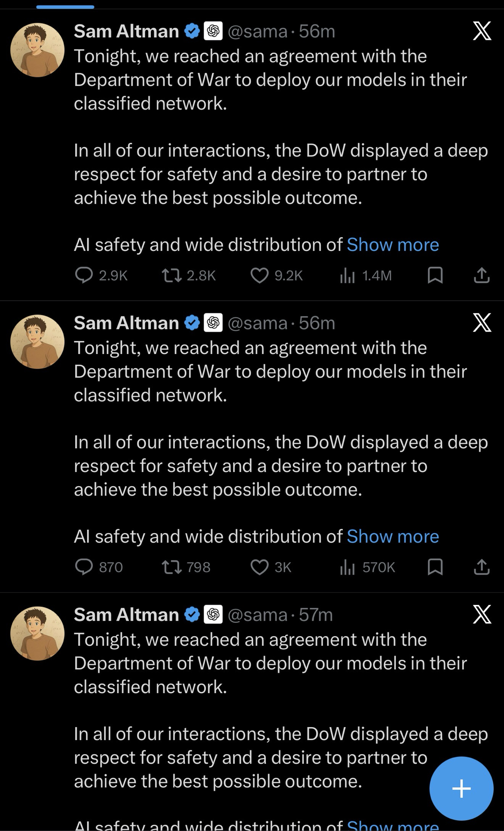This screenshot has height=831, width=504.
Task: Open Sam Altman's avatar on first tweet
Action: 37,50
